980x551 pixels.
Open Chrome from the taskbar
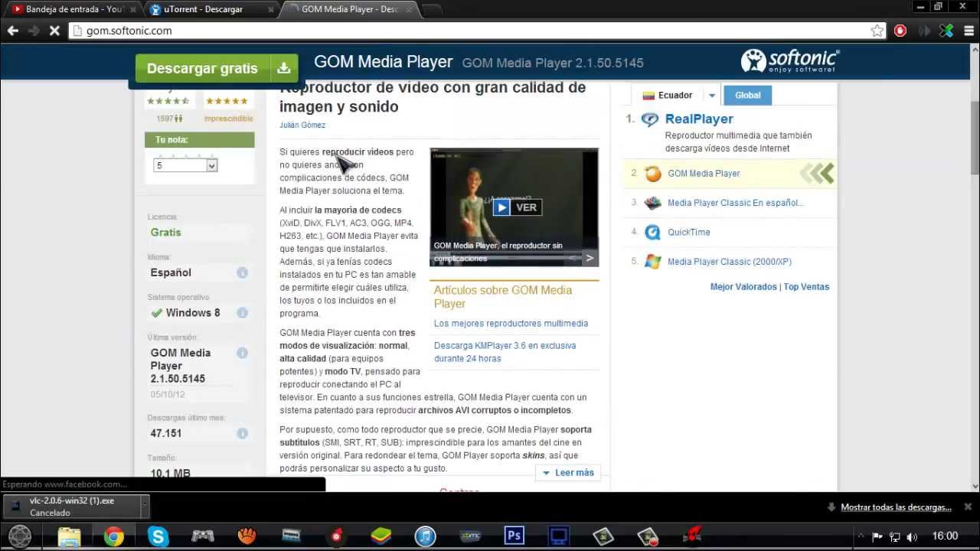(113, 536)
